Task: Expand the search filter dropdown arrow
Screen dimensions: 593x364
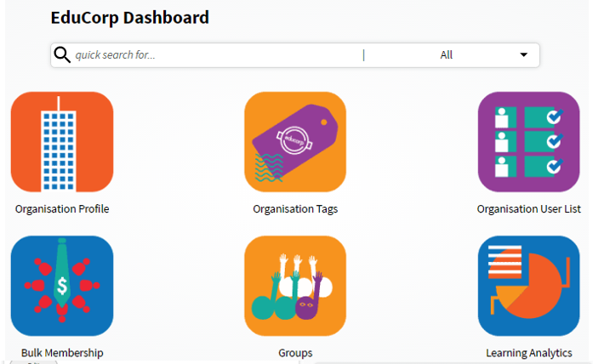Action: point(523,54)
